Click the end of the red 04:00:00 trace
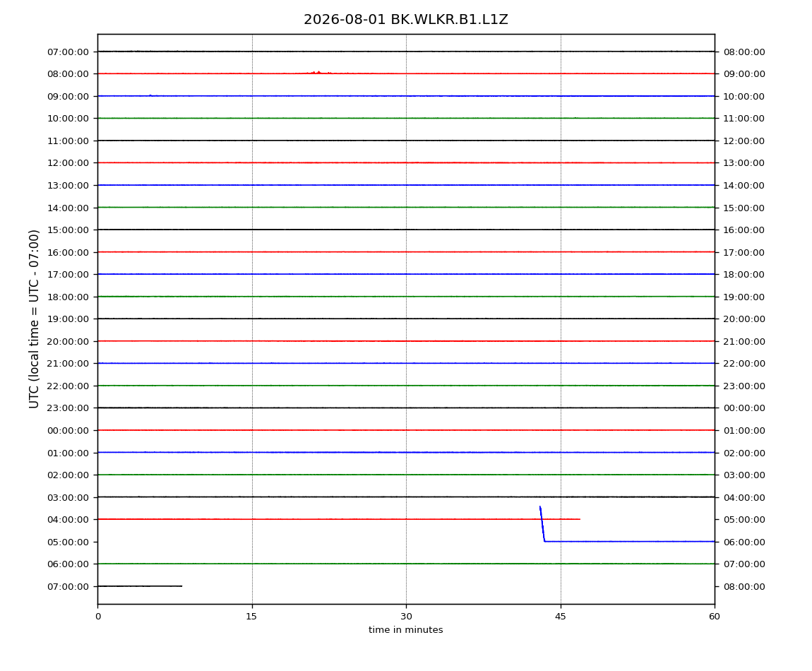Image resolution: width=812 pixels, height=671 pixels. (x=580, y=519)
